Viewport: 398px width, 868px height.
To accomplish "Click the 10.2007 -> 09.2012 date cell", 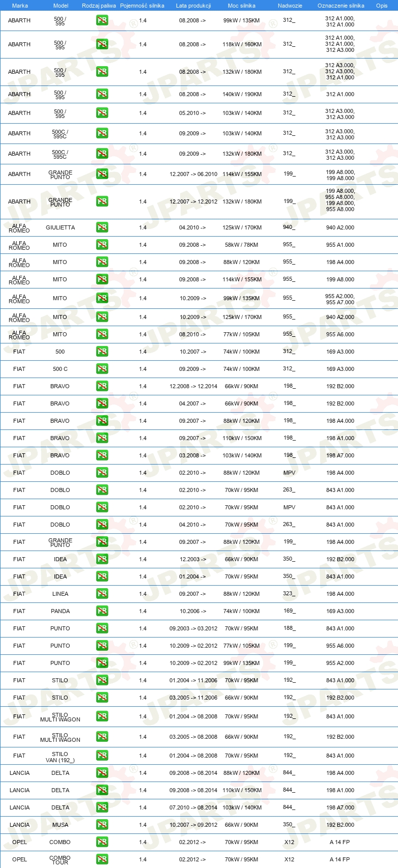I will [193, 825].
